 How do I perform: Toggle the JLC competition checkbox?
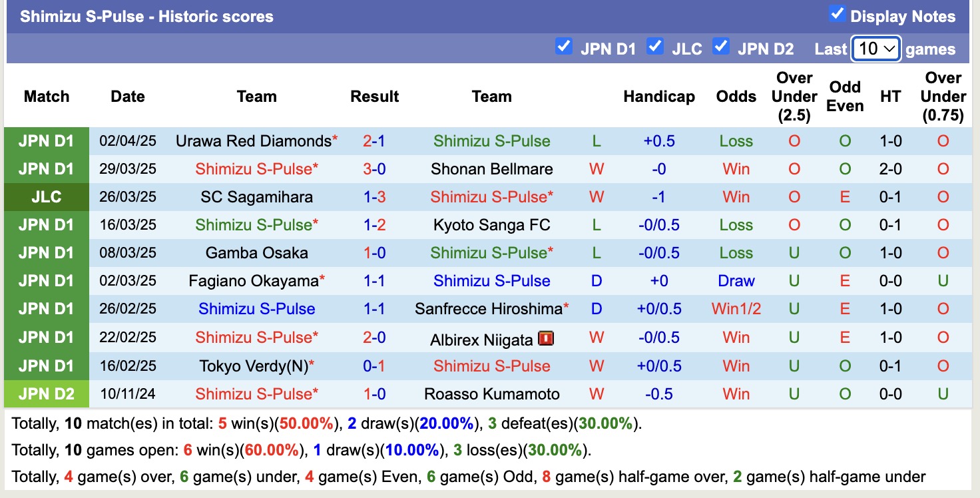coord(655,47)
